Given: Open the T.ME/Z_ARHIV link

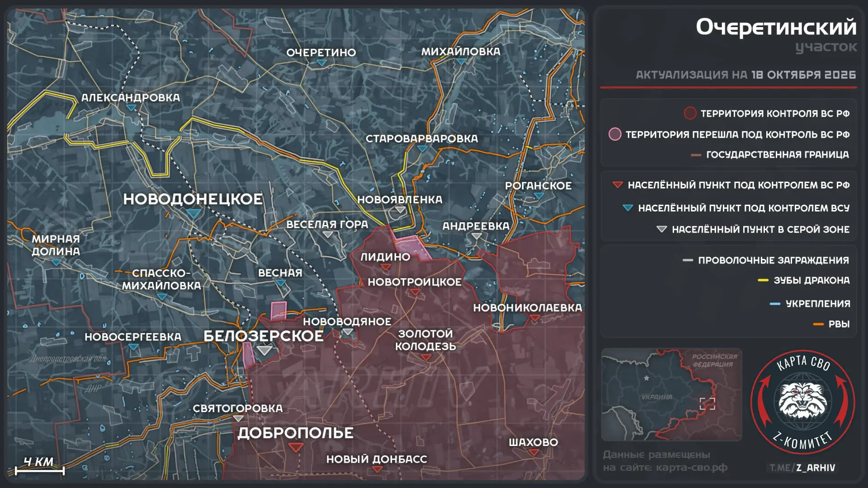Looking at the screenshot, I should (x=802, y=468).
